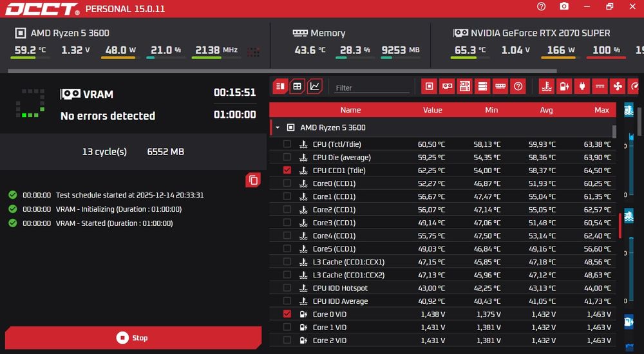The width and height of the screenshot is (644, 354).
Task: Click the thermometer icon on Core0 (CCD1) row
Action: 303,183
